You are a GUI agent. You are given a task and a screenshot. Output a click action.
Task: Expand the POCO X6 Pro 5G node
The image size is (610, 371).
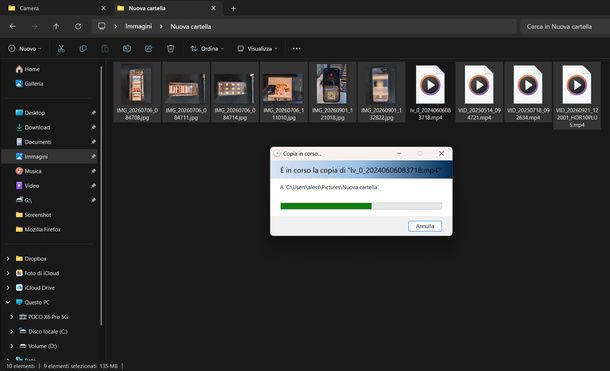click(12, 317)
